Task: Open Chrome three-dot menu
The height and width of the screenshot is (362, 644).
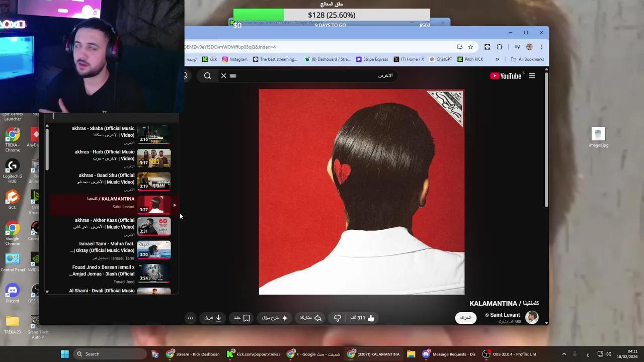Action: 541,47
